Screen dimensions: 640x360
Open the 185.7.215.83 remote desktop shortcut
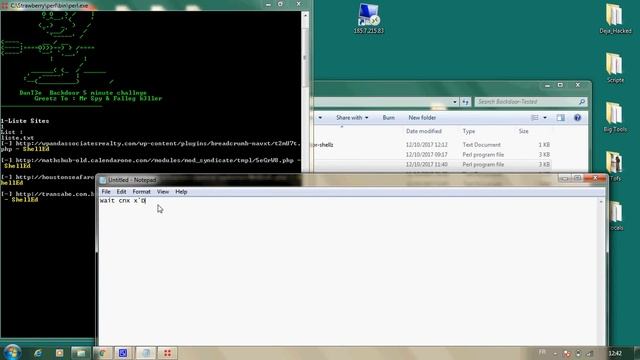(x=369, y=18)
